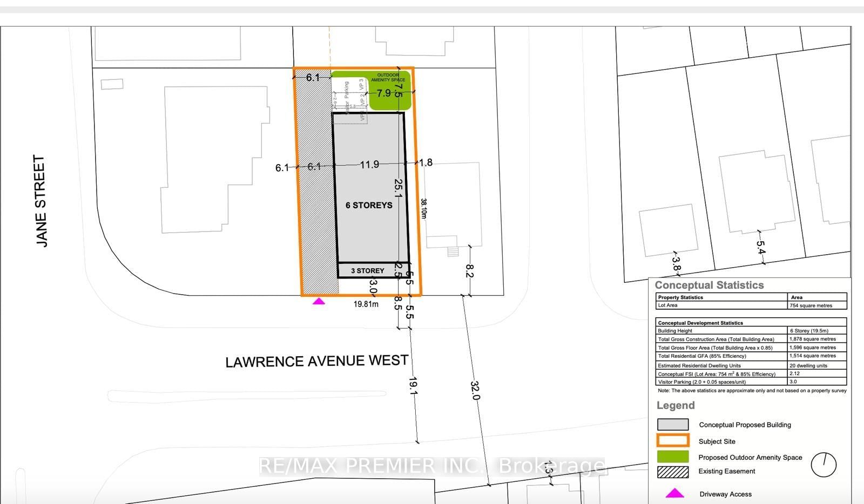
Task: Select the "754 square metres" cell
Action: (811, 305)
